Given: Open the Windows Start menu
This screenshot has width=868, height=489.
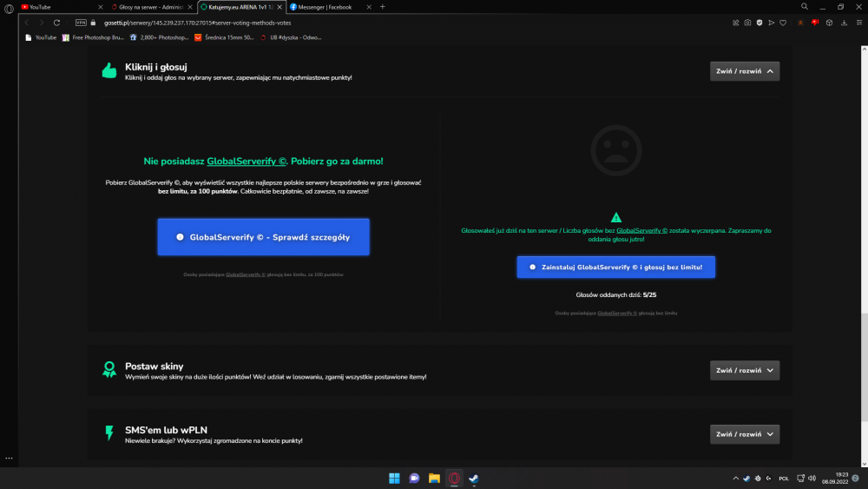Looking at the screenshot, I should [394, 479].
